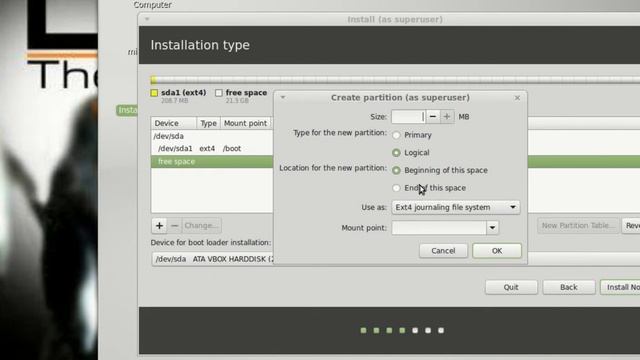The width and height of the screenshot is (640, 360).
Task: Click the Change... partition button
Action: coord(201,225)
